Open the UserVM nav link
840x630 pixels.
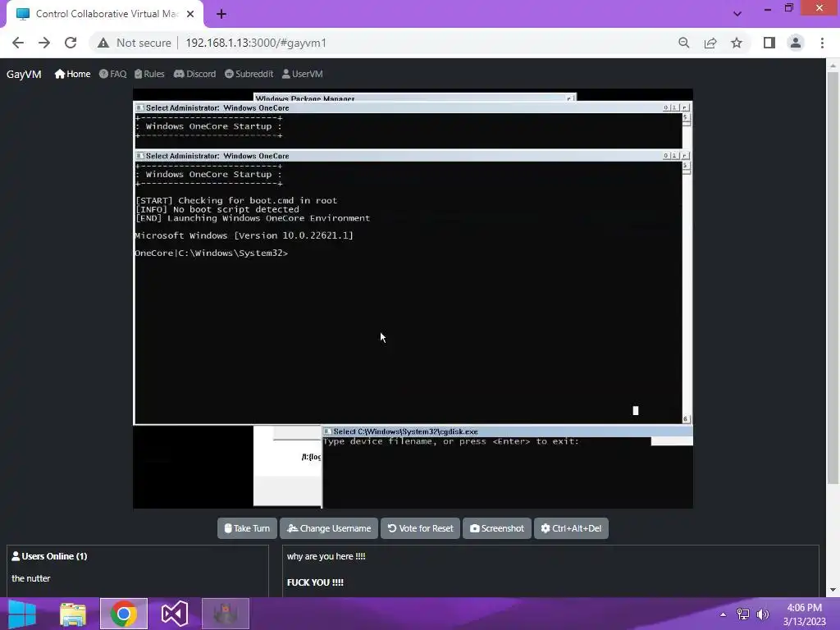point(302,74)
